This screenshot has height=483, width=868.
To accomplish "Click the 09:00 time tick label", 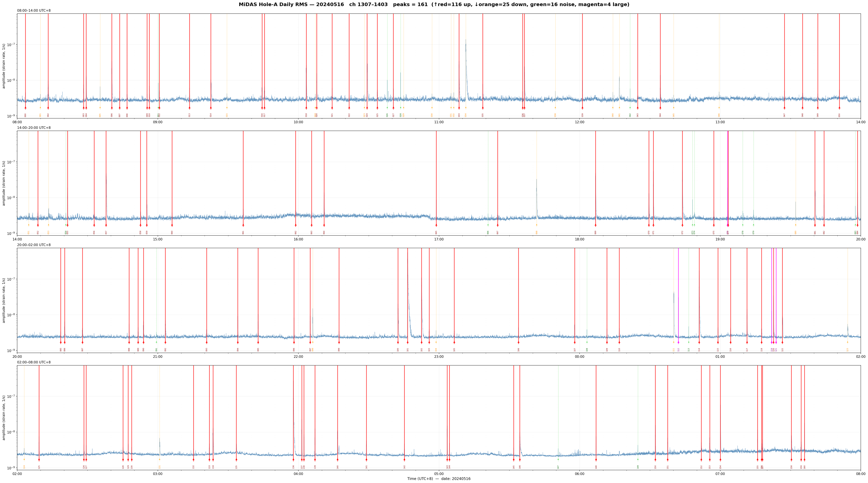I will (x=158, y=122).
